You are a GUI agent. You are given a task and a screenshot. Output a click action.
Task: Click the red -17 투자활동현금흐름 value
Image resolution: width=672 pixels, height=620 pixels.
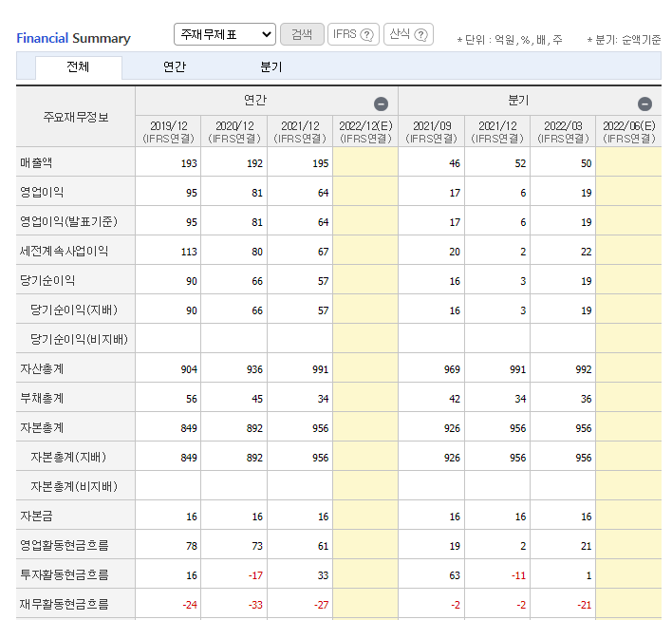pos(255,575)
